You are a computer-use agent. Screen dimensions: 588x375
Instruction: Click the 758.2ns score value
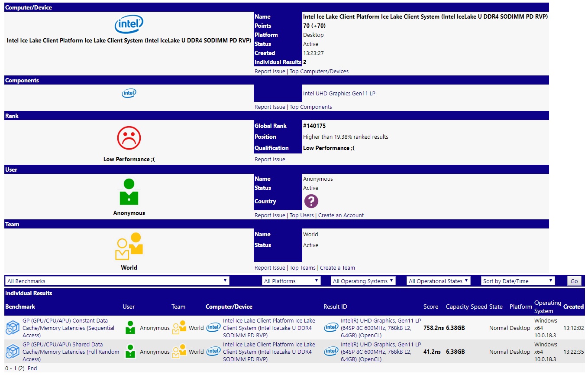click(x=433, y=328)
